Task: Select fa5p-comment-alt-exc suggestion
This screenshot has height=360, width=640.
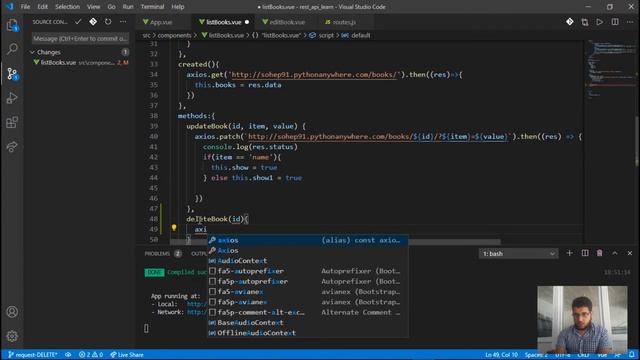Action: (308, 312)
